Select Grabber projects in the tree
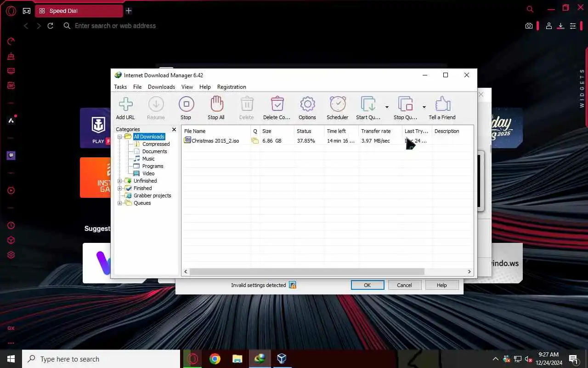This screenshot has width=588, height=368. [152, 195]
